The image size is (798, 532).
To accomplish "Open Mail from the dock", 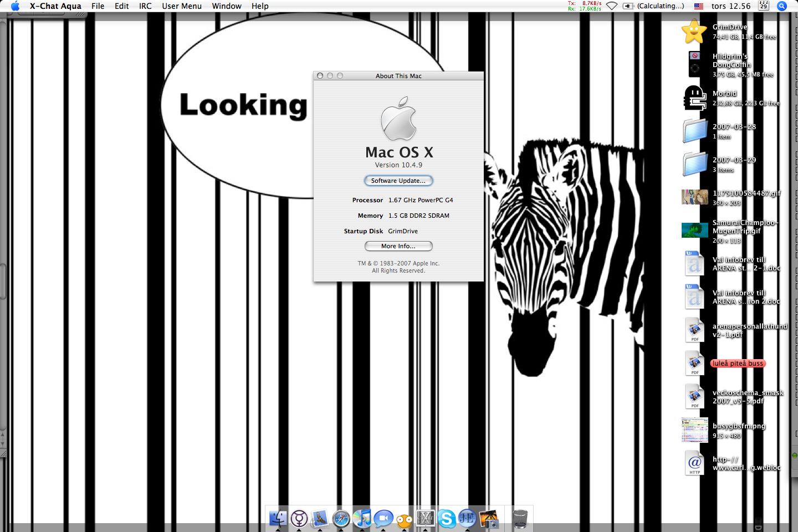I will pos(320,519).
